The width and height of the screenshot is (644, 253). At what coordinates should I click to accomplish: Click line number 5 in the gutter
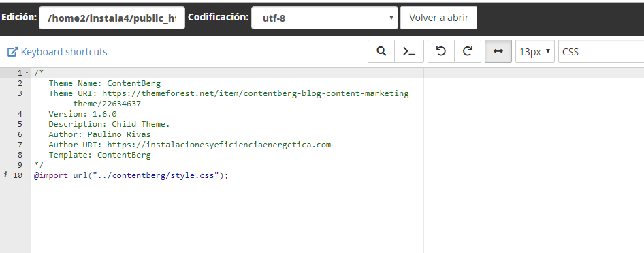click(20, 124)
